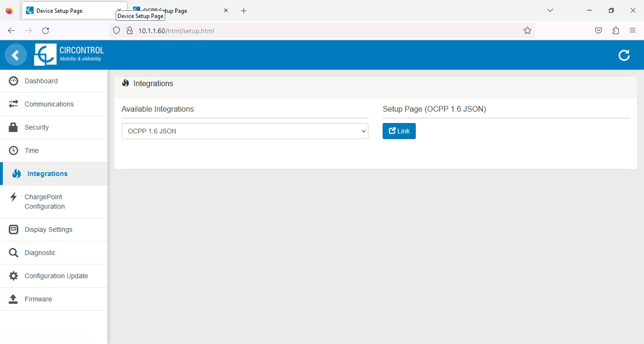Open the Firefox application menu
The image size is (644, 344).
click(x=633, y=30)
